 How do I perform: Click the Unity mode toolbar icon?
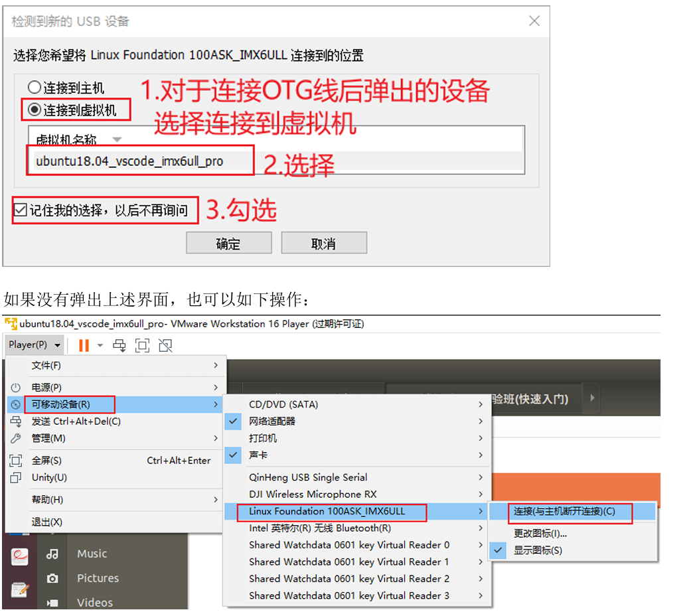tap(165, 345)
